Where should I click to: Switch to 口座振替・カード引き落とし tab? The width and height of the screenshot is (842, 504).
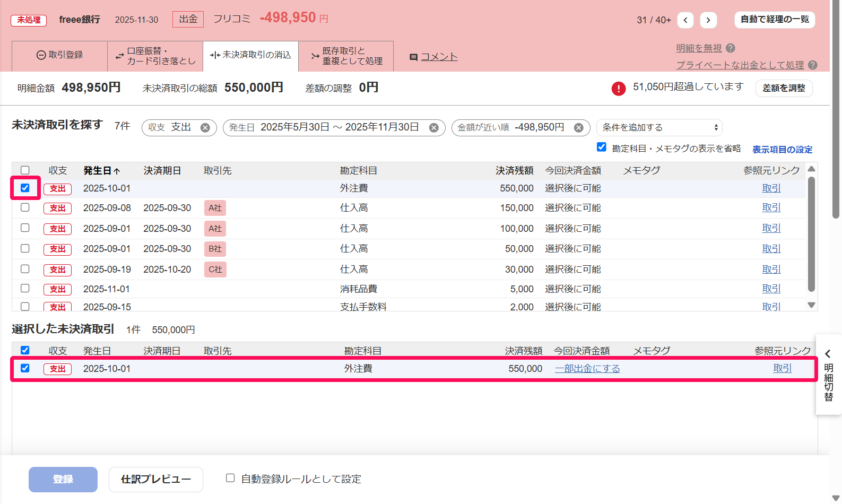coord(155,56)
